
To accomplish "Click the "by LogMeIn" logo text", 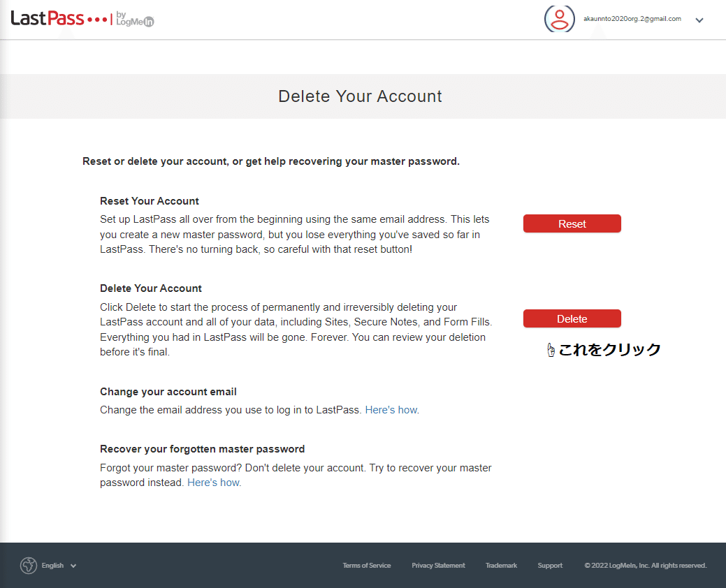I will click(135, 19).
